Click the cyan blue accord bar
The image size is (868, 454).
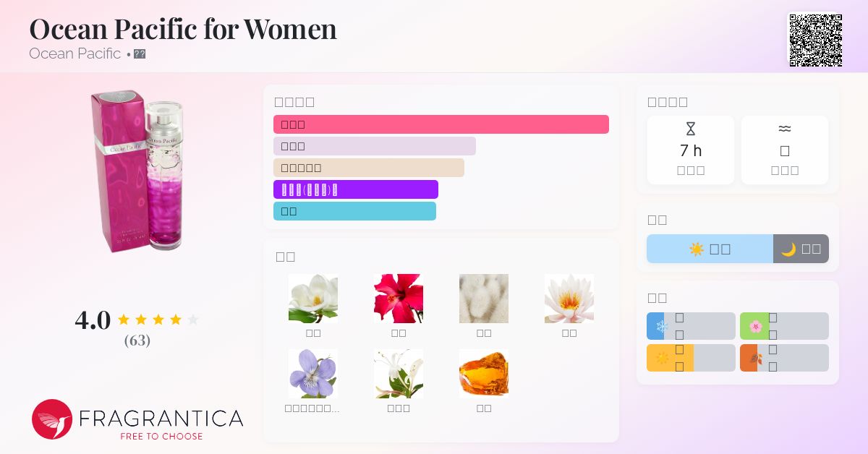tap(354, 211)
